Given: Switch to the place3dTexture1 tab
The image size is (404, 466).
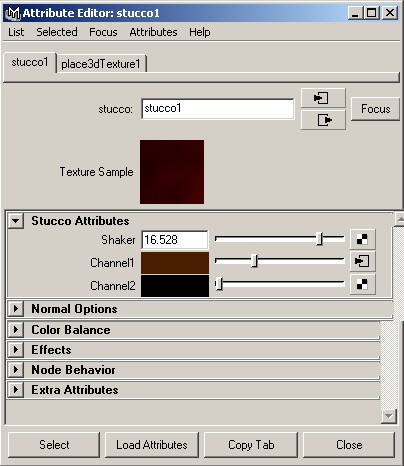Looking at the screenshot, I should tap(101, 64).
